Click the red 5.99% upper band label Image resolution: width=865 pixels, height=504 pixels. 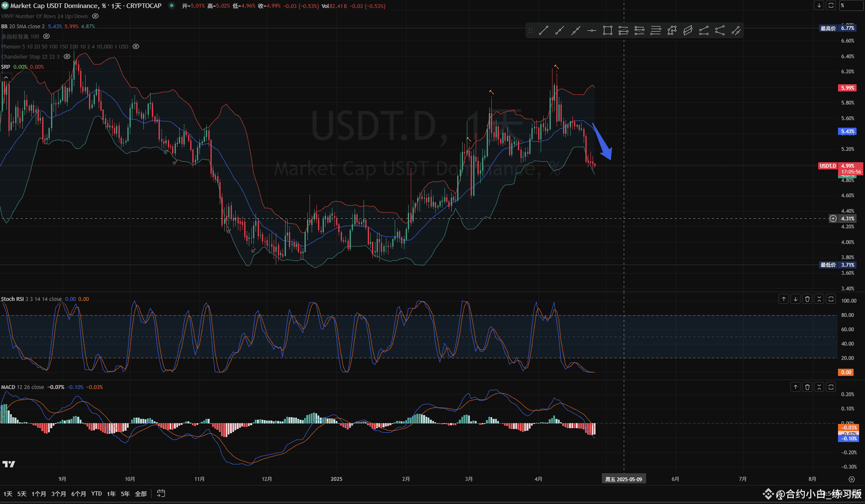point(847,88)
